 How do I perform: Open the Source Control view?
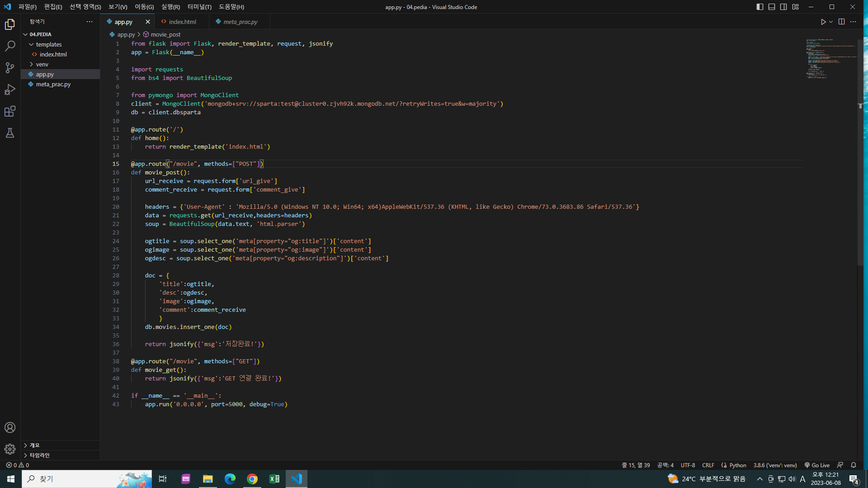tap(10, 68)
